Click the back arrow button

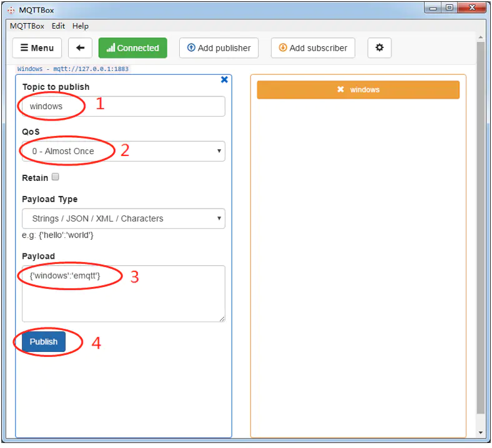pyautogui.click(x=80, y=48)
